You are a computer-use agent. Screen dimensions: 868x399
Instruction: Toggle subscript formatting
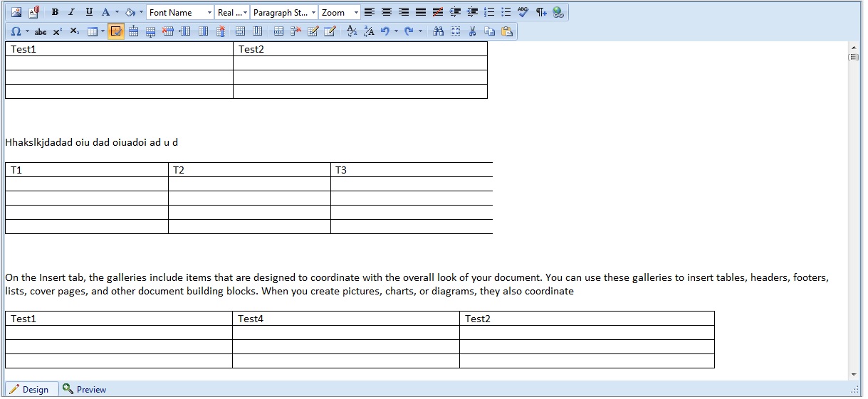(75, 31)
